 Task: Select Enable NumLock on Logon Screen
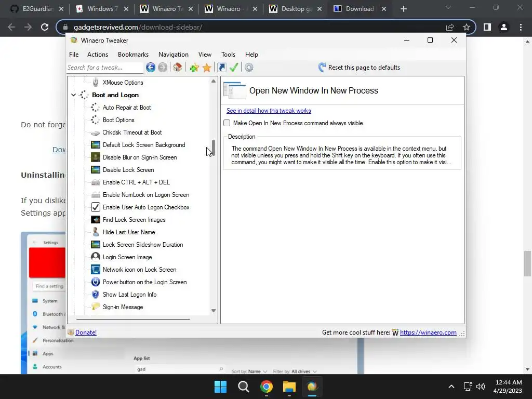coord(146,195)
